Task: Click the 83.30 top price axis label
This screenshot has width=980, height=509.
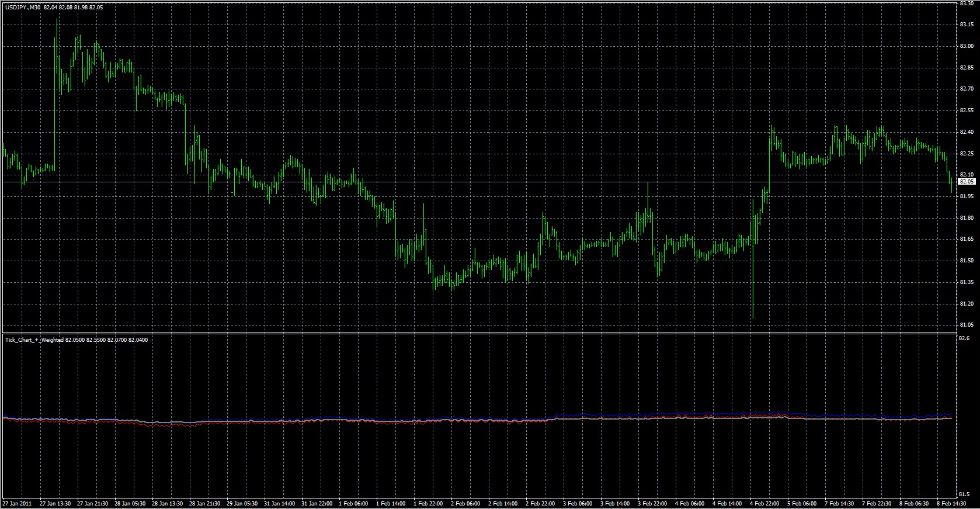Action: point(966,4)
